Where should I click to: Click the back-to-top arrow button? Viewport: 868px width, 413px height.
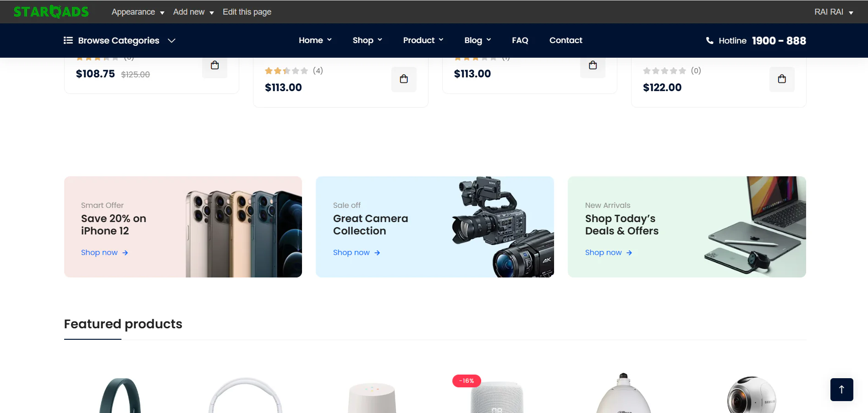(x=842, y=390)
